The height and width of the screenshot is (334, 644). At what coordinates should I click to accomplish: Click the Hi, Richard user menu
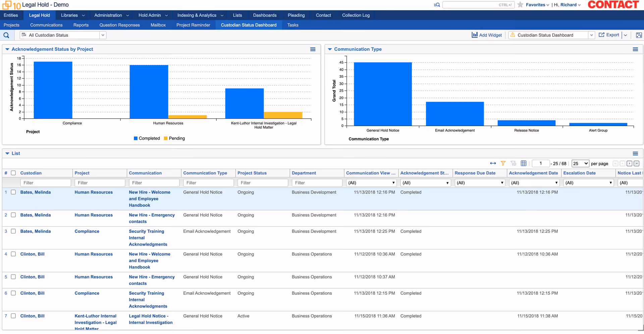pyautogui.click(x=568, y=5)
